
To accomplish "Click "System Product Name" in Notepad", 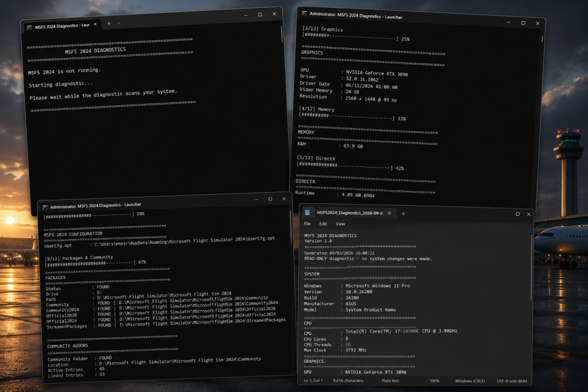I will (x=370, y=310).
